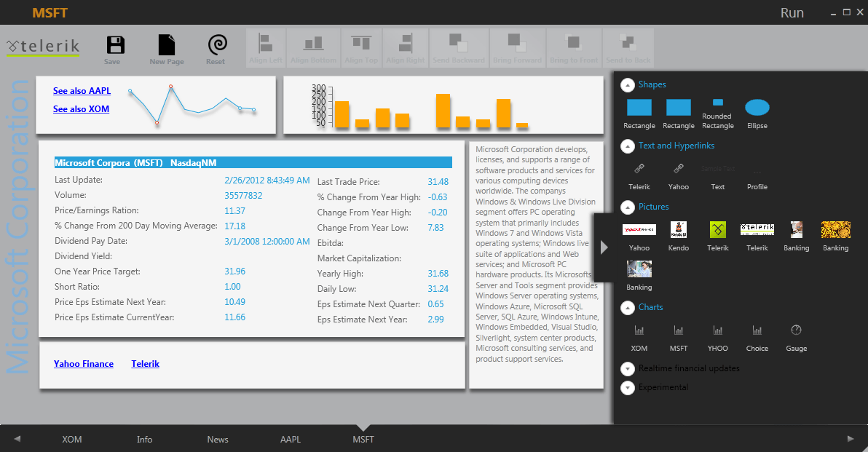Switch to the AAPL page tab

291,440
